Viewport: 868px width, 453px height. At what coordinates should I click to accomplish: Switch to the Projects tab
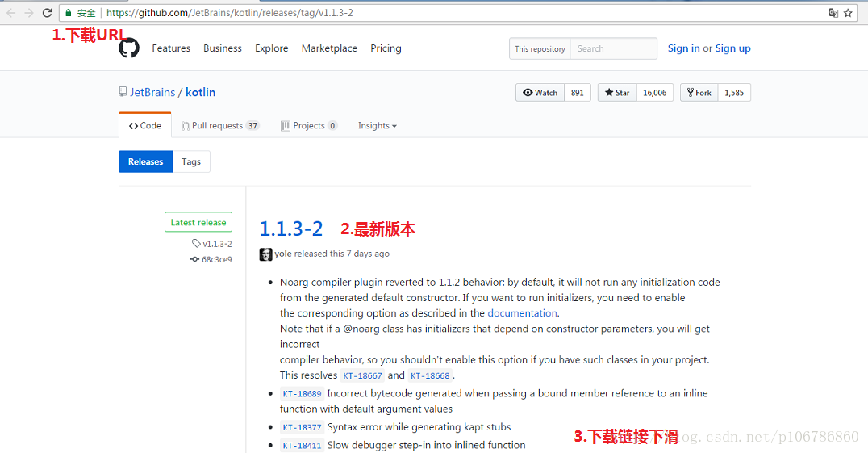coord(309,126)
